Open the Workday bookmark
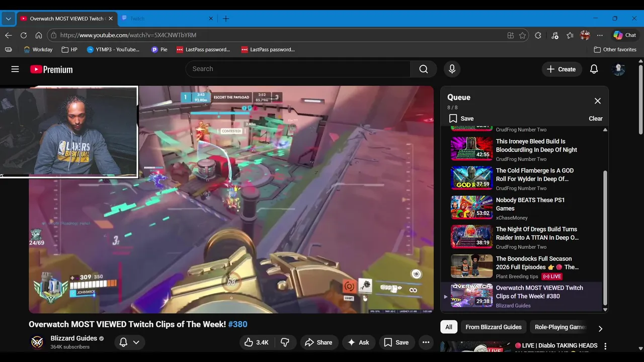The width and height of the screenshot is (644, 362). point(38,50)
